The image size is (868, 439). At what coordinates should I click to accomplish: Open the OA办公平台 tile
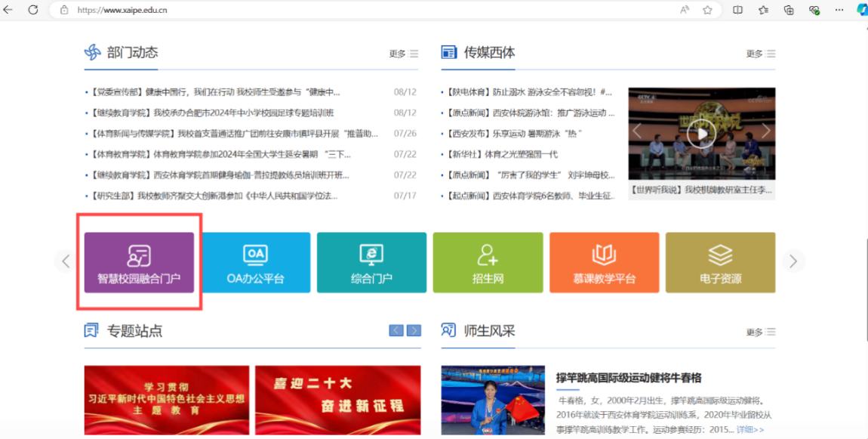pos(256,262)
